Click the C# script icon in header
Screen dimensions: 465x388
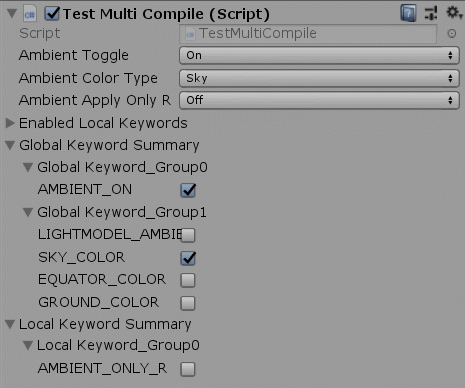coord(30,14)
